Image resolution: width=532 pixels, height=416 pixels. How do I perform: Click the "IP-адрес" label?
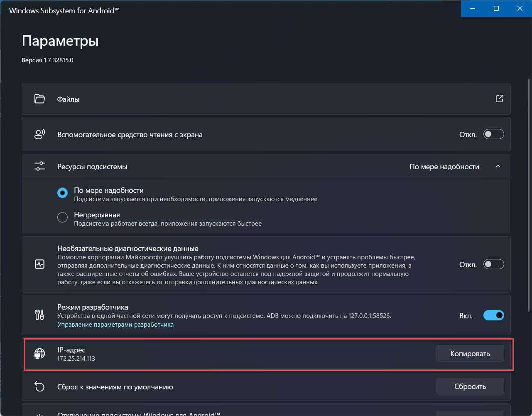[x=71, y=350]
